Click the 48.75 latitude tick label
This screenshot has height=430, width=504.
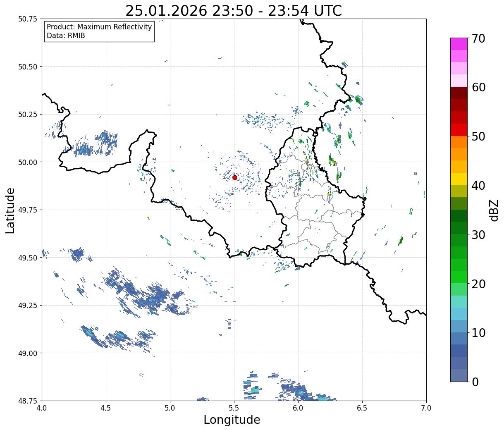28,401
